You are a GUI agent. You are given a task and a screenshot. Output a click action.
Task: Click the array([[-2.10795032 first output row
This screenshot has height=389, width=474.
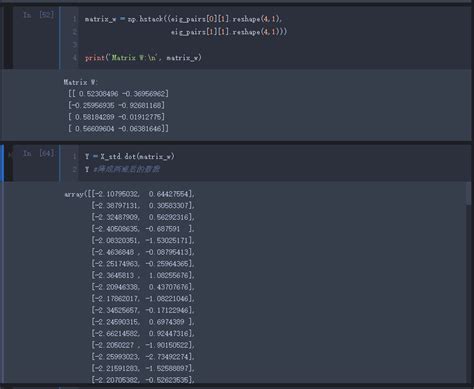(129, 194)
